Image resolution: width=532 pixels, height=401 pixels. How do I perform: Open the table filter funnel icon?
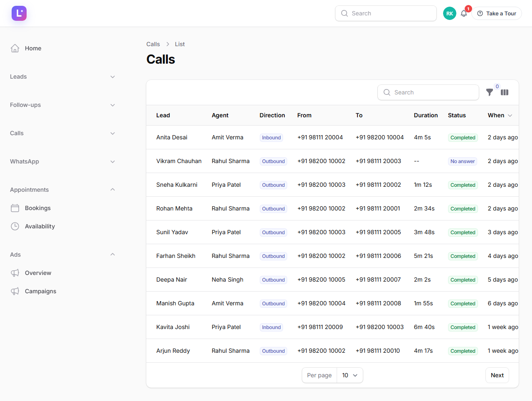[490, 92]
